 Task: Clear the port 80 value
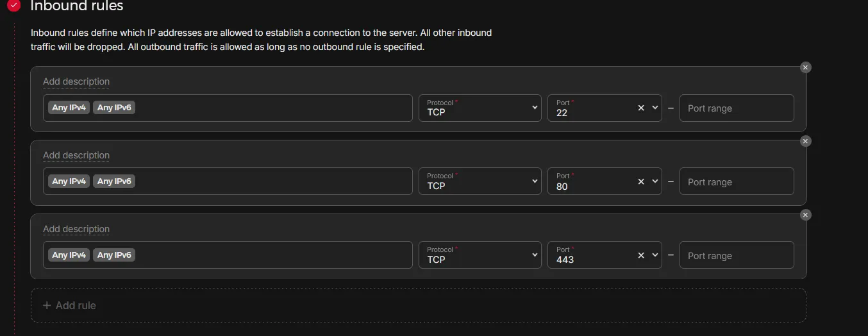641,182
